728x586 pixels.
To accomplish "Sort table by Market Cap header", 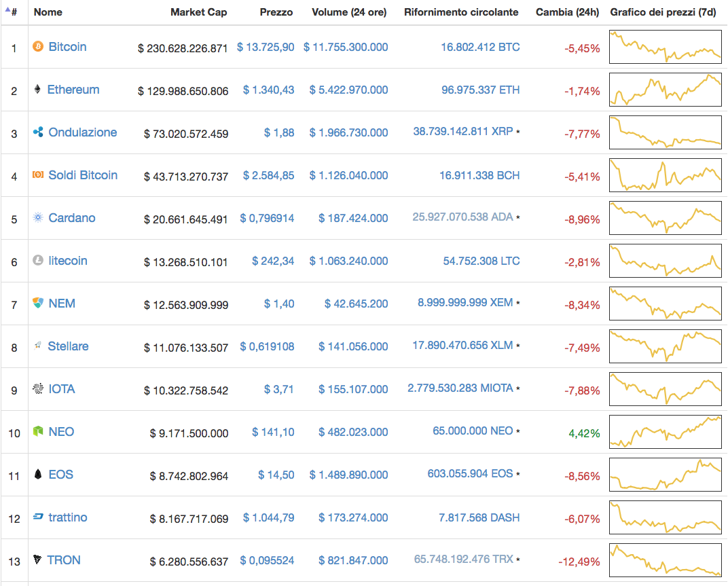I will click(x=199, y=12).
